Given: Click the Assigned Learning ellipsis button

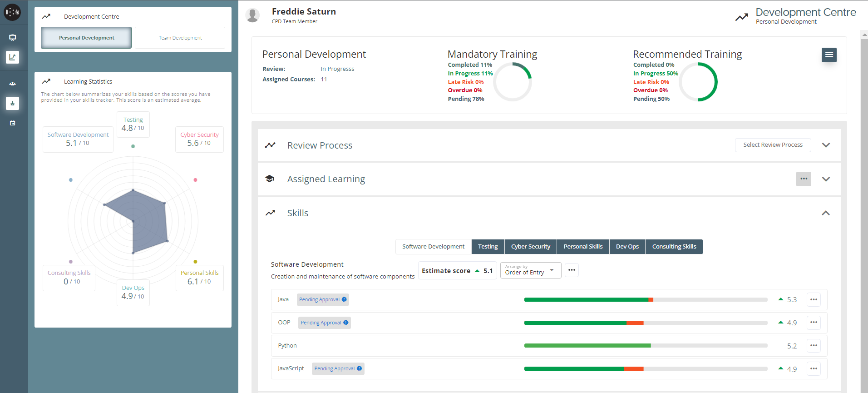Looking at the screenshot, I should click(x=804, y=179).
